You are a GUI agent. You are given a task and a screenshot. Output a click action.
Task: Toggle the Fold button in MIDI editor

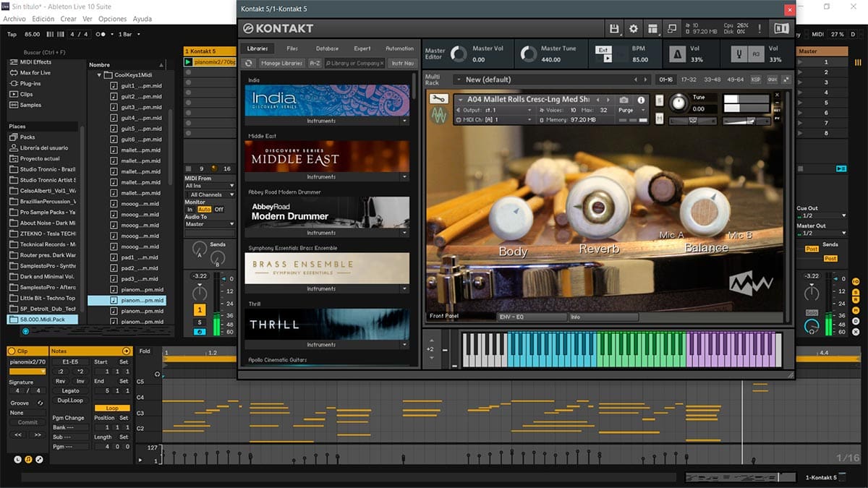[145, 351]
